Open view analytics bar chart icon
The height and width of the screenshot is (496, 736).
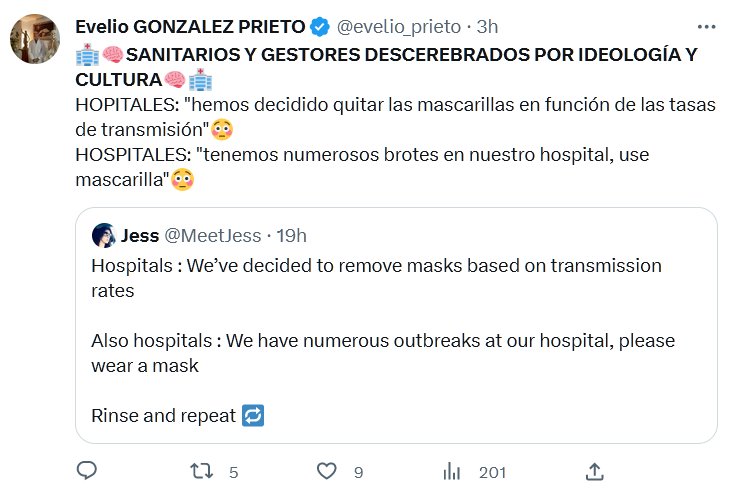452,470
